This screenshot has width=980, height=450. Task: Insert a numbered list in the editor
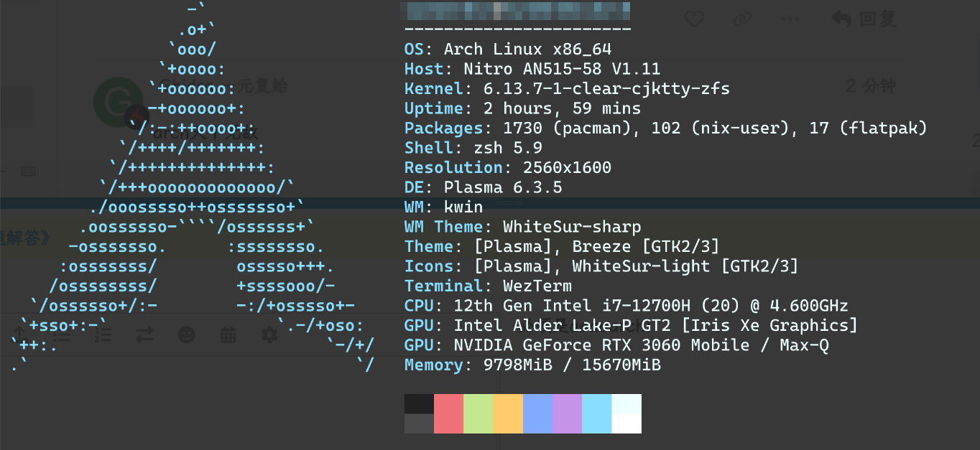tap(103, 334)
